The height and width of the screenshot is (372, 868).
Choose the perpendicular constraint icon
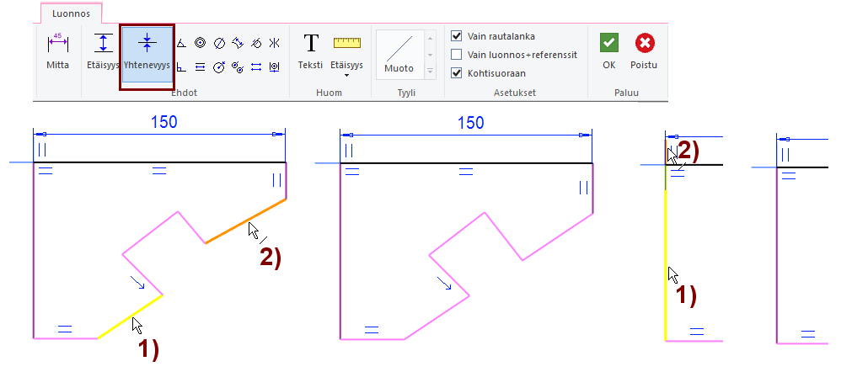pyautogui.click(x=181, y=66)
